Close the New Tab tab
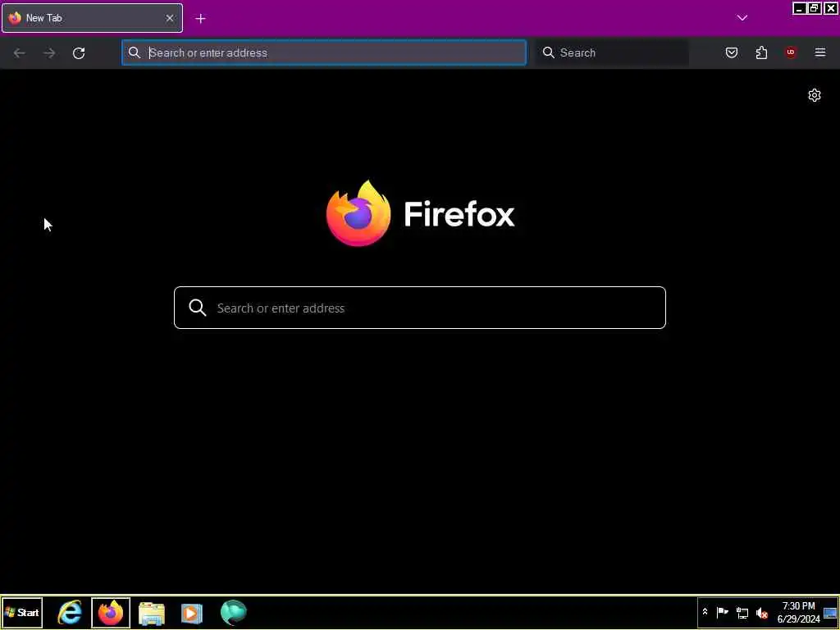 [169, 18]
